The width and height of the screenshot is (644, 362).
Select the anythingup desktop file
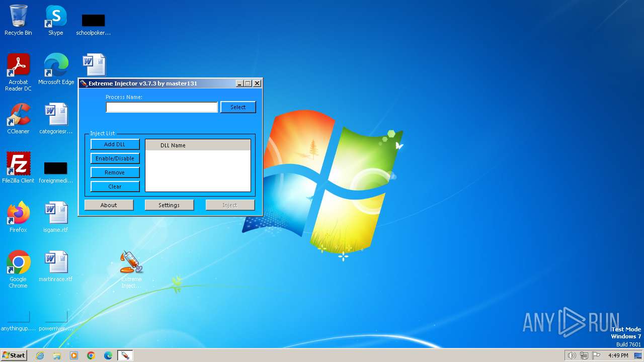pyautogui.click(x=18, y=322)
